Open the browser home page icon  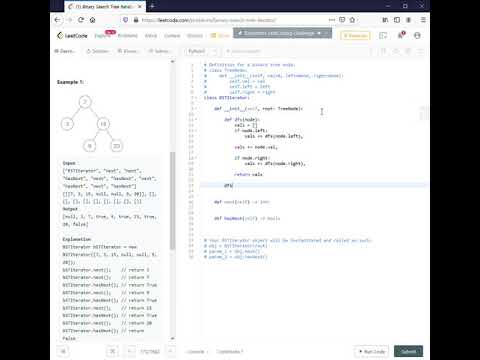(93, 20)
